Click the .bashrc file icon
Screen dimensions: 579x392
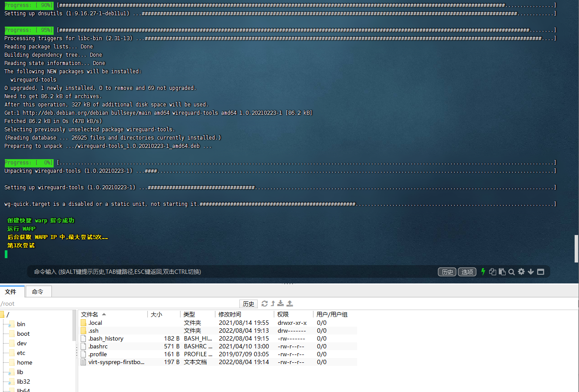coord(83,346)
